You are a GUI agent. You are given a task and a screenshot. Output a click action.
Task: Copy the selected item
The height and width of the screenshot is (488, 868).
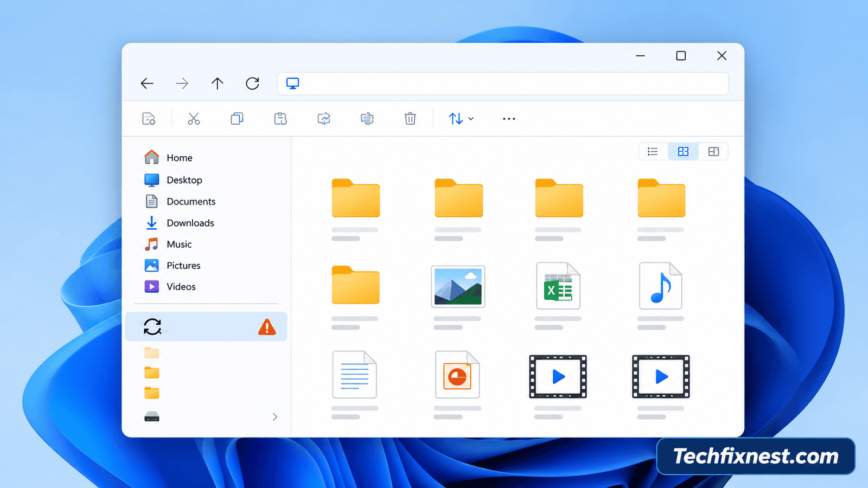click(237, 119)
